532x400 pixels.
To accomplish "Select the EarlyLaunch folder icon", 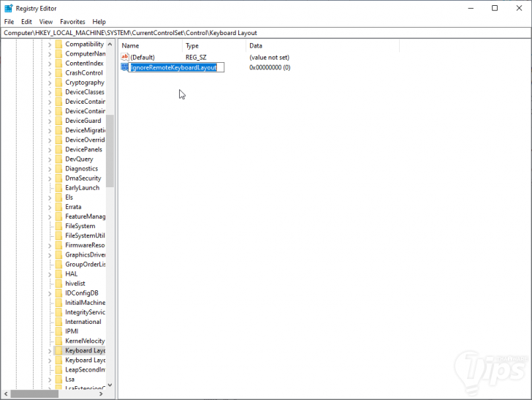I will 59,188.
